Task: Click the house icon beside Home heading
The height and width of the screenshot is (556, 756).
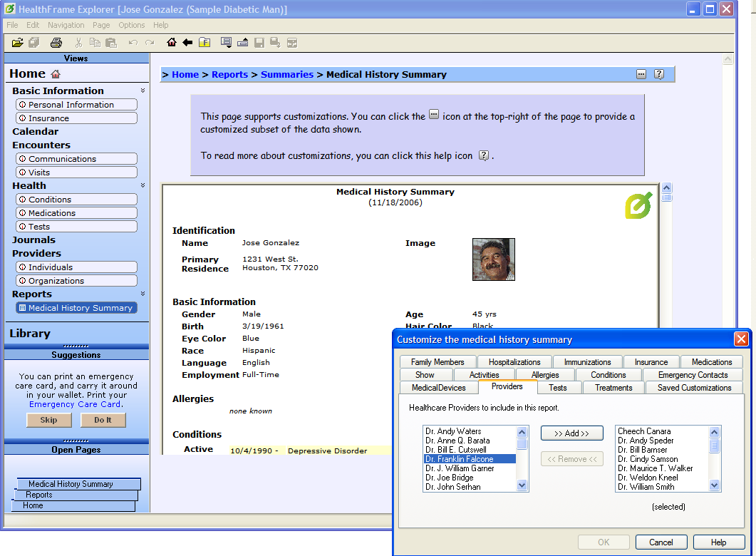Action: [56, 74]
